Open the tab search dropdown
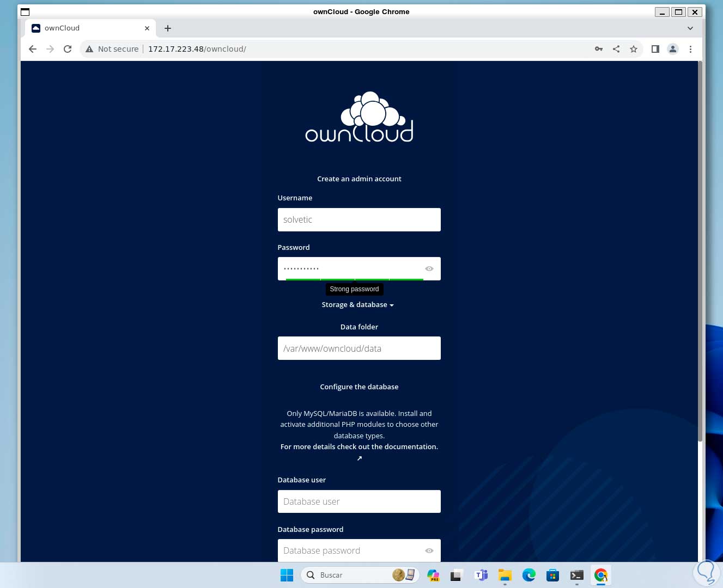Screen dimensions: 723x588 tap(690, 28)
